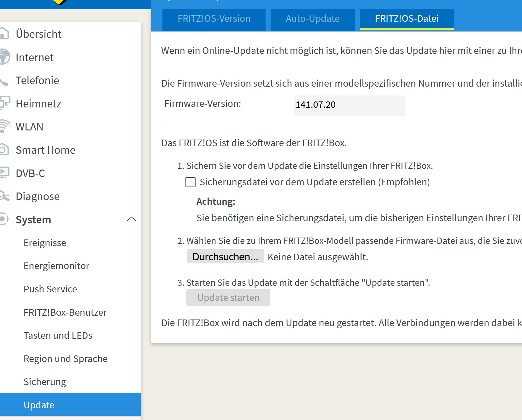Go to Region und Sprache
The image size is (522, 420).
click(66, 359)
